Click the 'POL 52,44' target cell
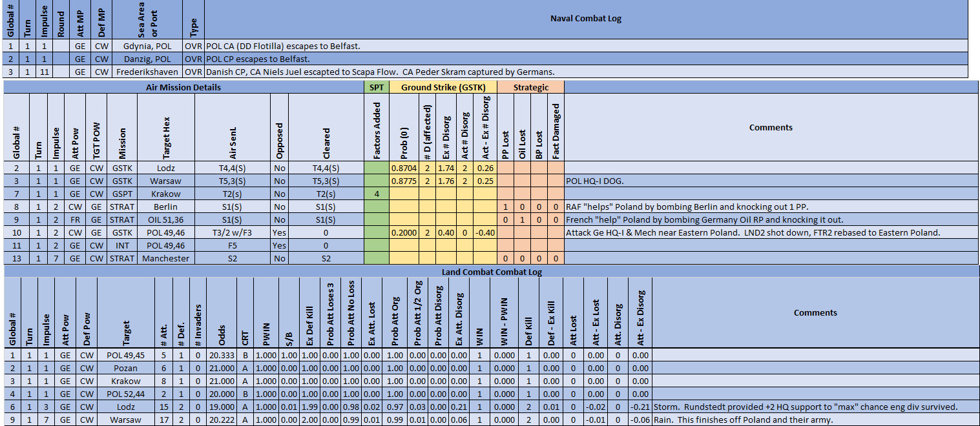This screenshot has height=426, width=980. [x=125, y=394]
